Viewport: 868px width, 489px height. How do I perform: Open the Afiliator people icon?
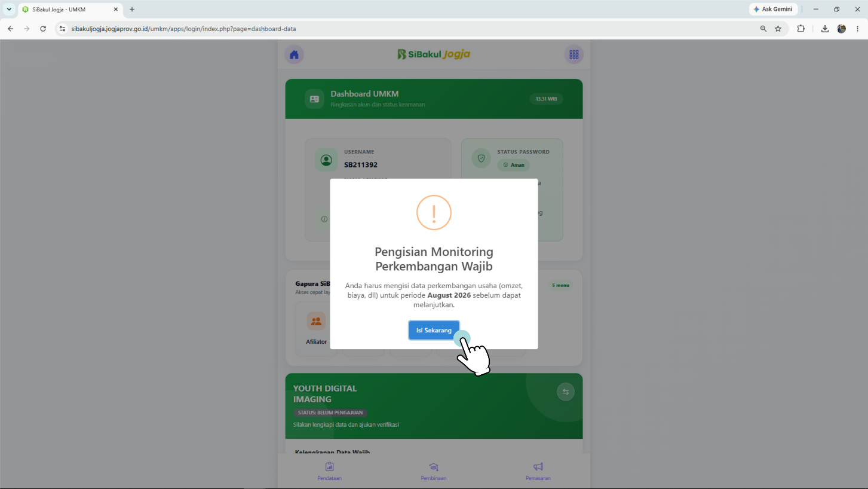click(x=316, y=321)
